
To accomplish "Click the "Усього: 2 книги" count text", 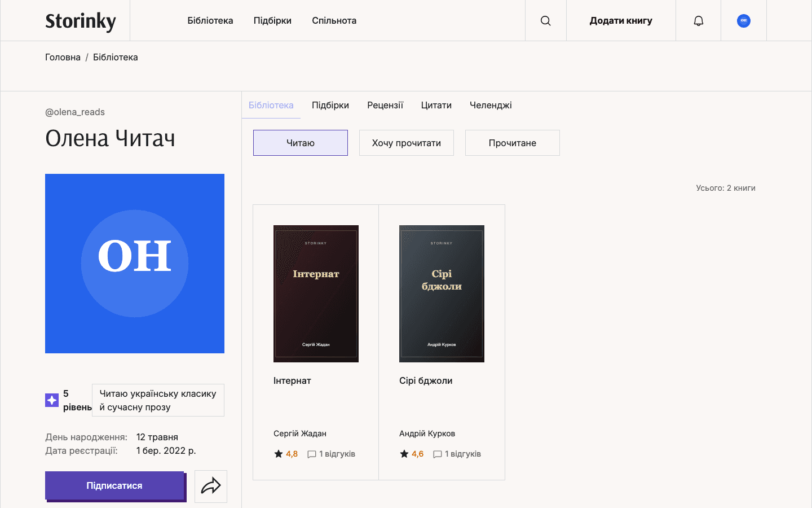I will coord(726,188).
